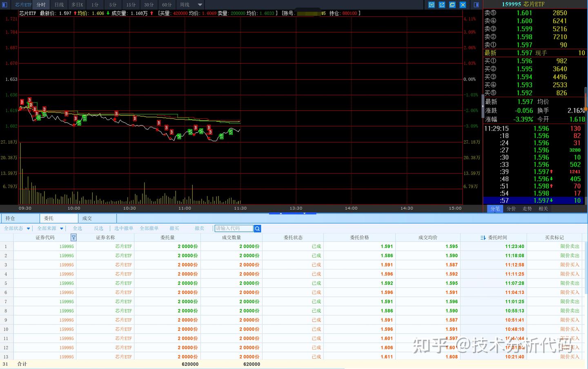This screenshot has width=588, height=369.
Task: Click the expand-up arrow on the panel divider
Action: point(281,213)
